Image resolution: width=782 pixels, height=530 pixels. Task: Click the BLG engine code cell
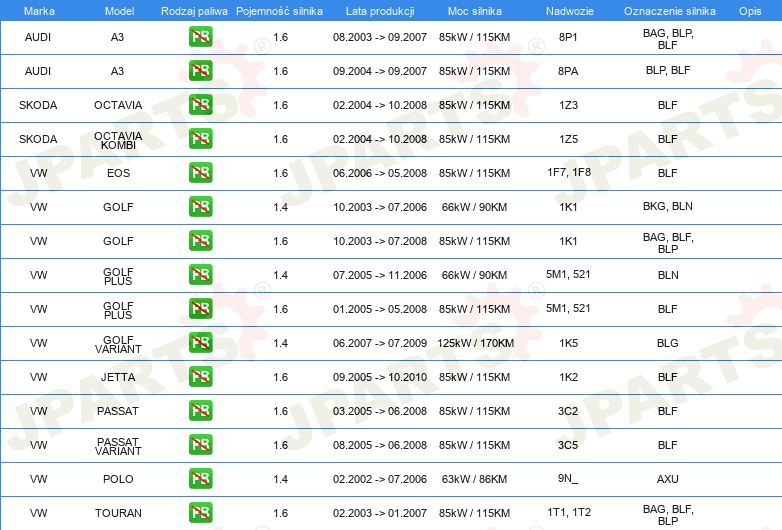point(668,343)
